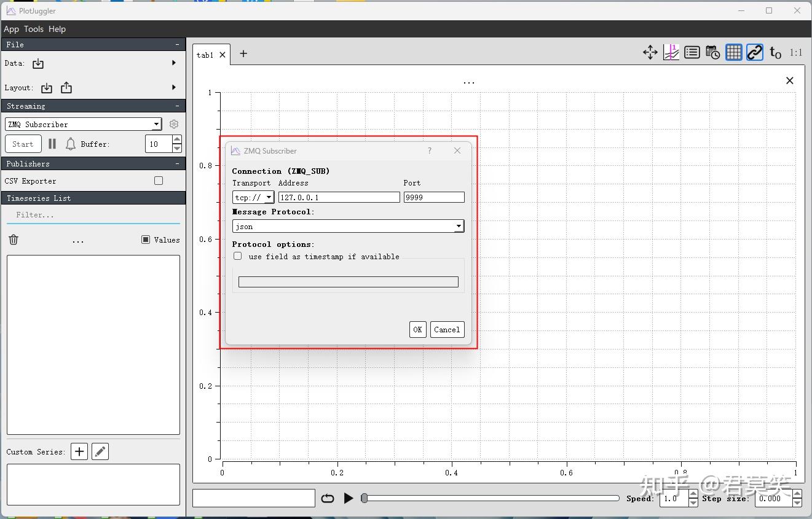Screen dimensions: 812x519
Task: Open the App menu
Action: (11, 29)
